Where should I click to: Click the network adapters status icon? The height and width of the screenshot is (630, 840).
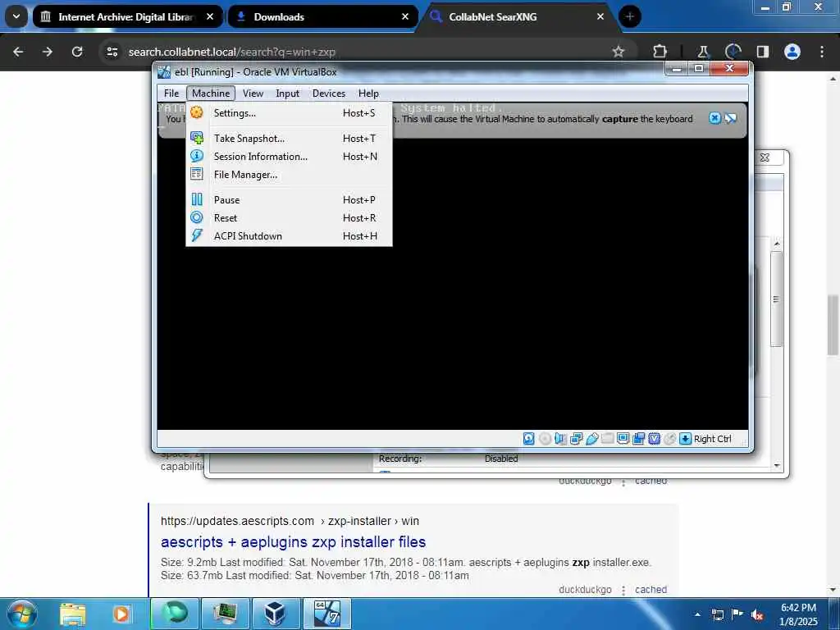pos(577,439)
